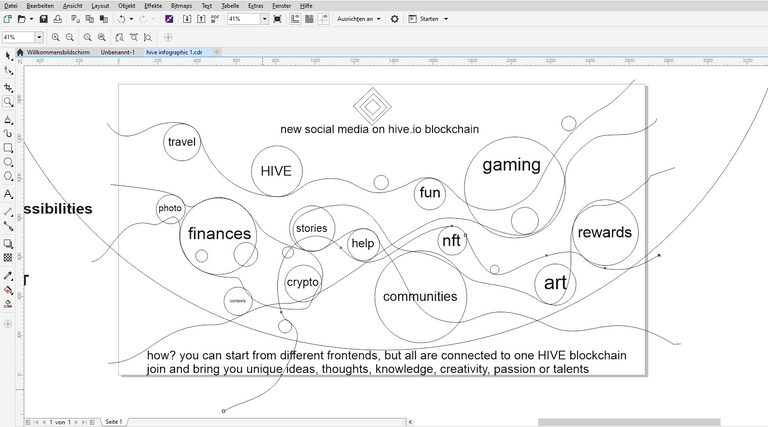This screenshot has width=768, height=427.
Task: Zoom to selected objects
Action: coord(87,37)
